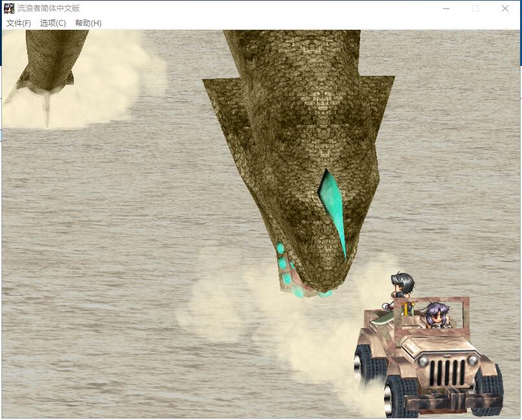Click the game icon in the title bar
The width and height of the screenshot is (522, 420).
tap(9, 8)
